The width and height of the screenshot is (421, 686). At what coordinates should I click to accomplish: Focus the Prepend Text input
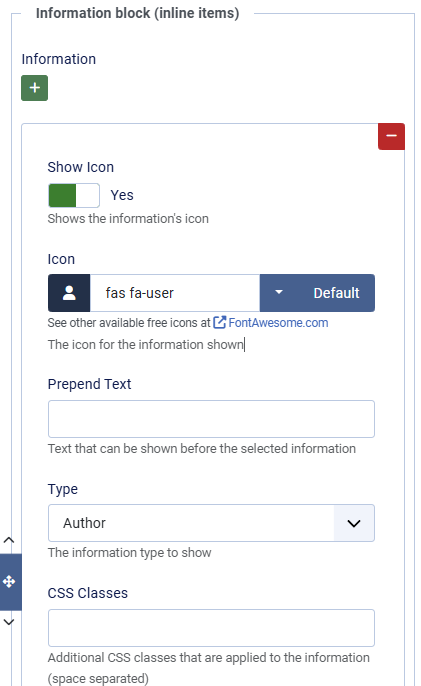(x=211, y=419)
